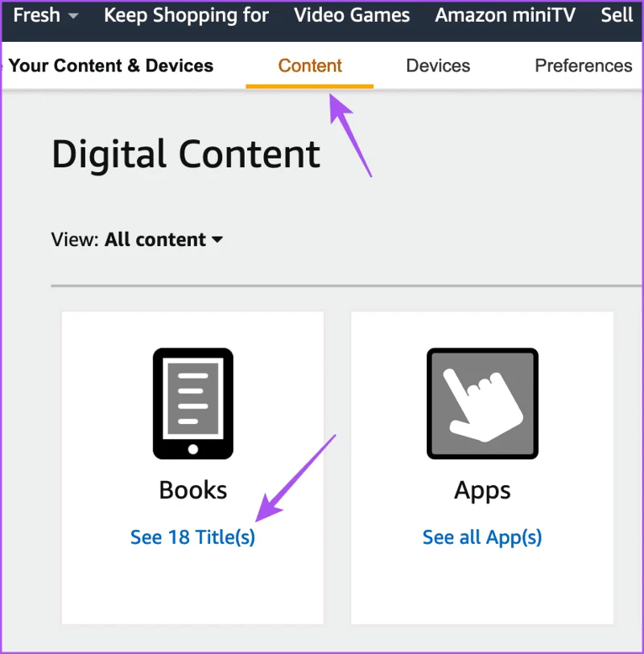The height and width of the screenshot is (654, 644).
Task: Click the Keep Shopping for link
Action: pyautogui.click(x=186, y=15)
